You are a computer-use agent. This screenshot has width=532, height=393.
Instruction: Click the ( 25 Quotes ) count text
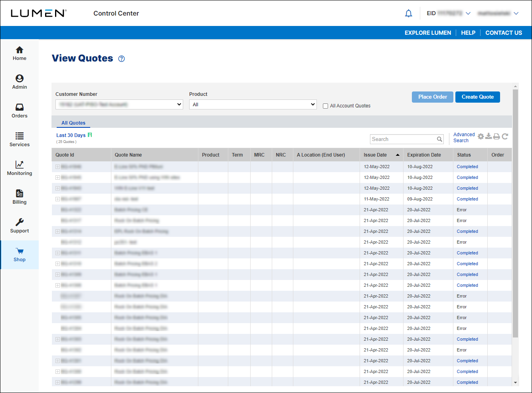coord(66,142)
